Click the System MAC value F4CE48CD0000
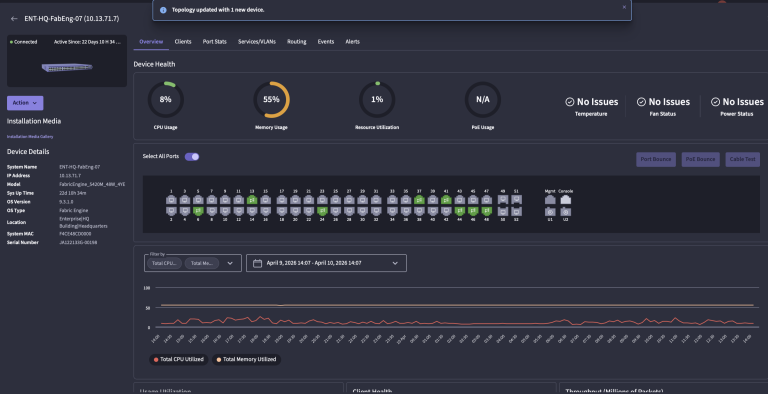The image size is (768, 394). coord(75,234)
